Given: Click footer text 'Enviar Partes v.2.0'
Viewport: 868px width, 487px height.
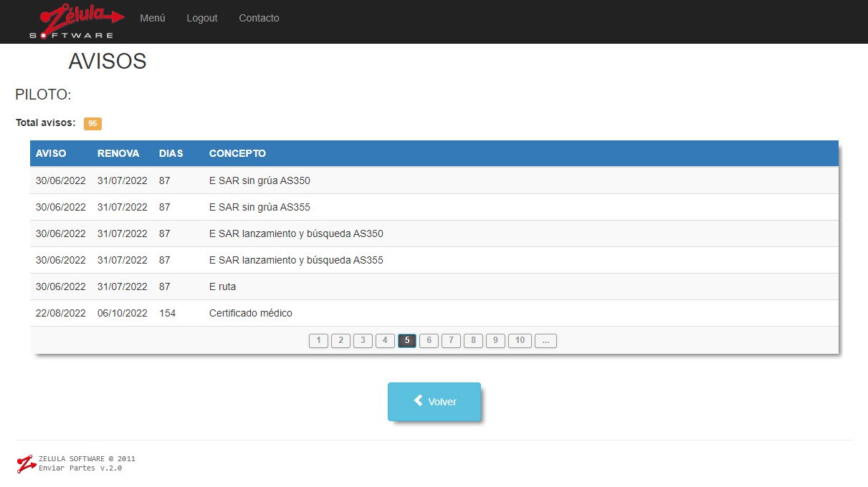Looking at the screenshot, I should tap(80, 468).
